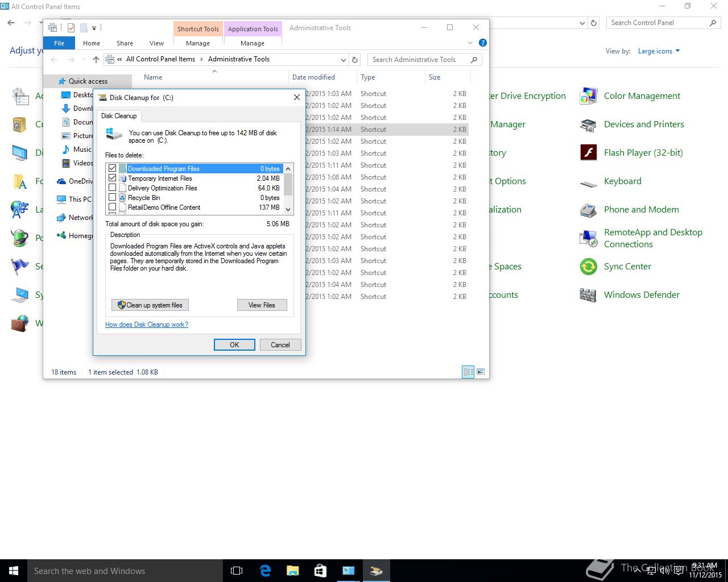Switch to Large thumbnails view layout icon
This screenshot has width=728, height=582.
[481, 372]
